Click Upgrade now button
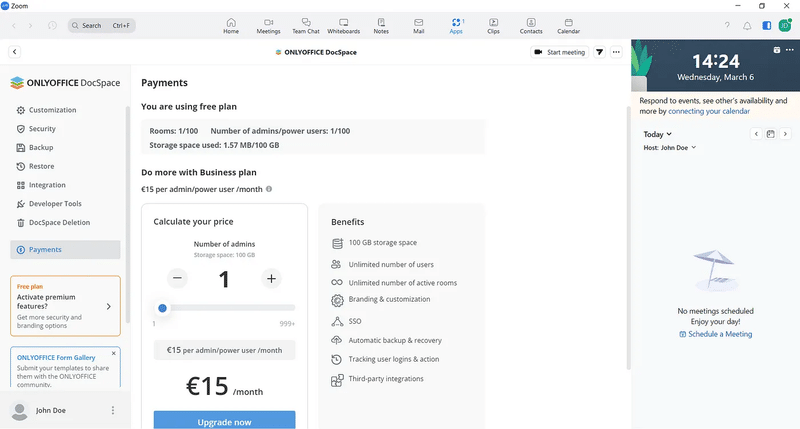Screen dimensions: 800x429 click(x=224, y=420)
